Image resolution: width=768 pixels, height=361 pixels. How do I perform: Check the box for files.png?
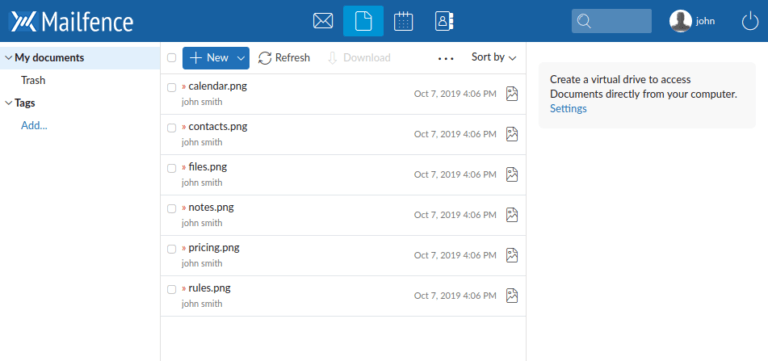coord(171,168)
